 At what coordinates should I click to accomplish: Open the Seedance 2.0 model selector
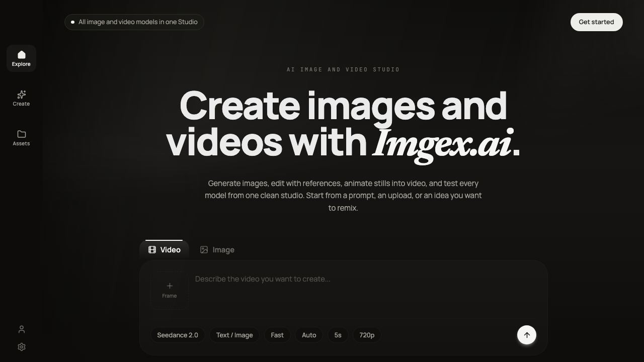click(x=178, y=335)
